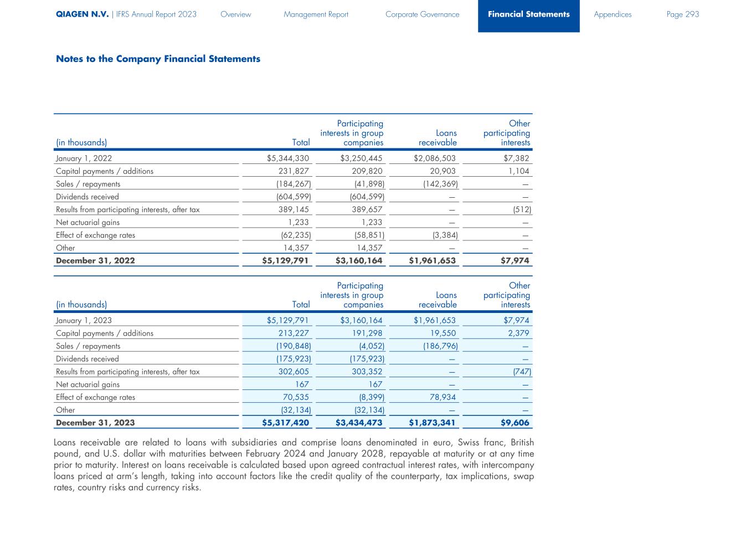Select the $2,086,503 loans receivable opening balance
The image size is (756, 534).
434,158
